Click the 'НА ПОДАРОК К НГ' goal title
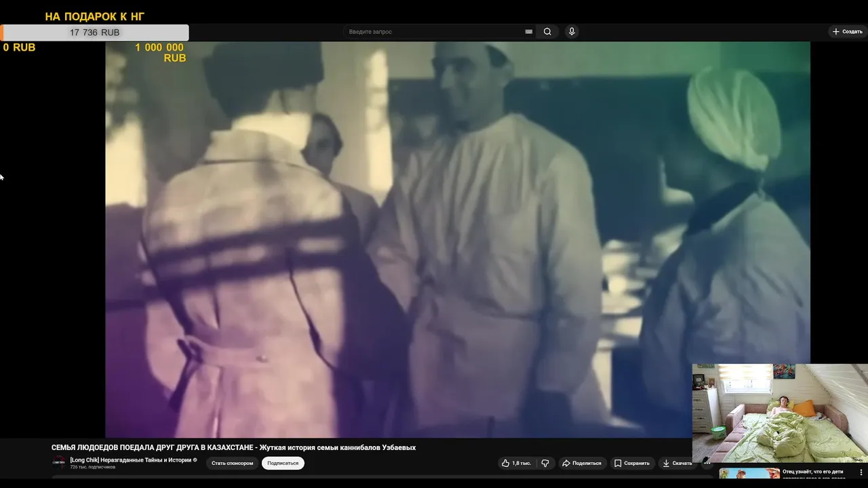The width and height of the screenshot is (868, 488). coord(95,16)
